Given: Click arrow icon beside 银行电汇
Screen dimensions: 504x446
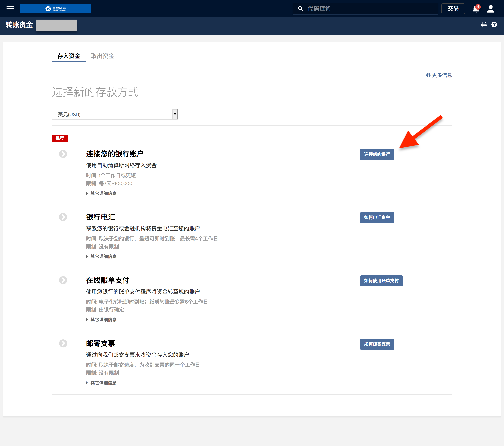Looking at the screenshot, I should (x=63, y=217).
